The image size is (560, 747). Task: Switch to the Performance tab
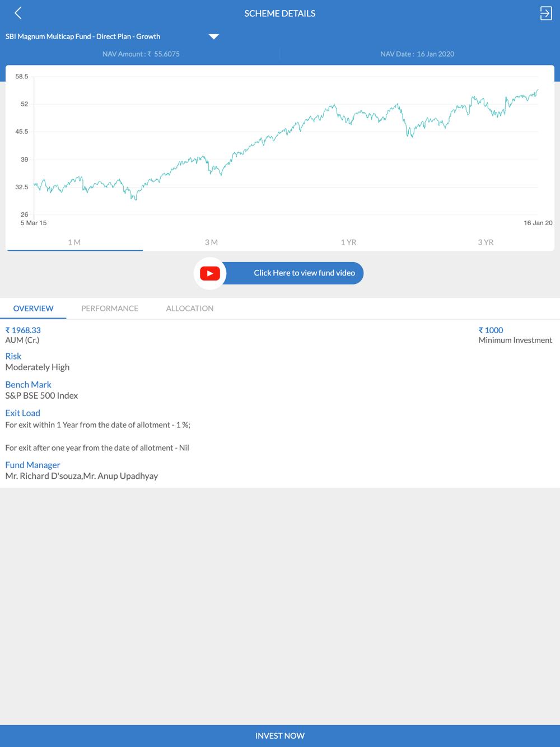pyautogui.click(x=110, y=309)
